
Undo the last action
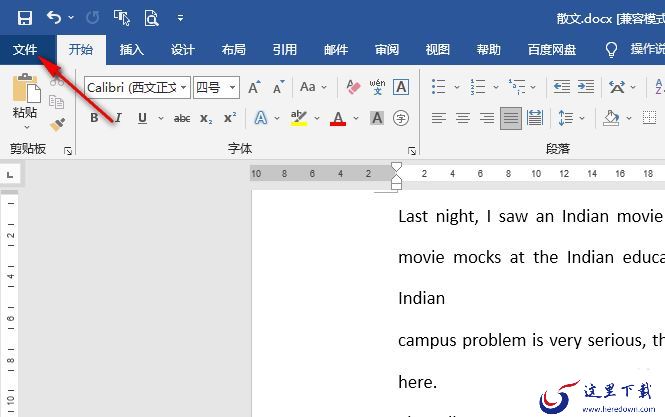pyautogui.click(x=53, y=18)
